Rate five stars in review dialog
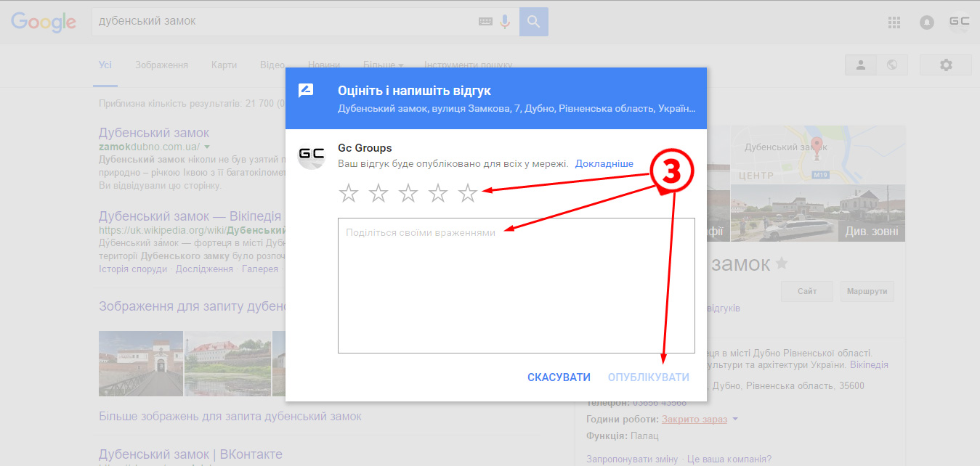Viewport: 980px width, 466px height. tap(468, 193)
